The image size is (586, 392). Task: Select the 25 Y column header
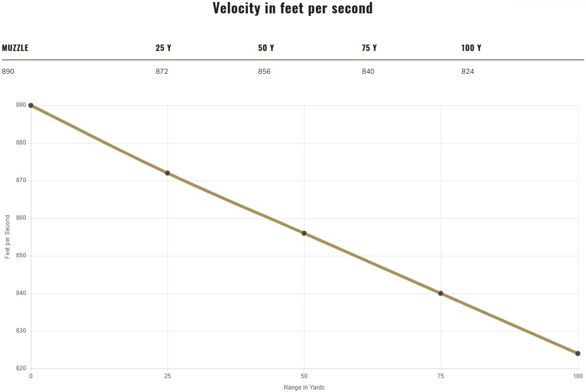pos(163,48)
